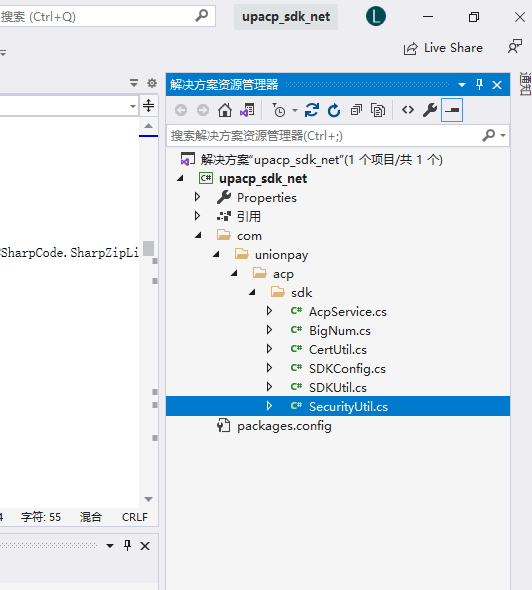Collapse the sdk folder

252,292
